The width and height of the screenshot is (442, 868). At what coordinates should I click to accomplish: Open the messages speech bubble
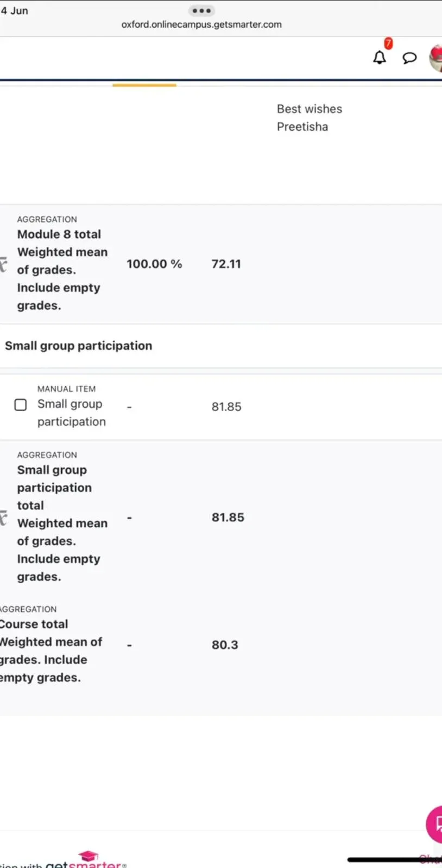[409, 58]
